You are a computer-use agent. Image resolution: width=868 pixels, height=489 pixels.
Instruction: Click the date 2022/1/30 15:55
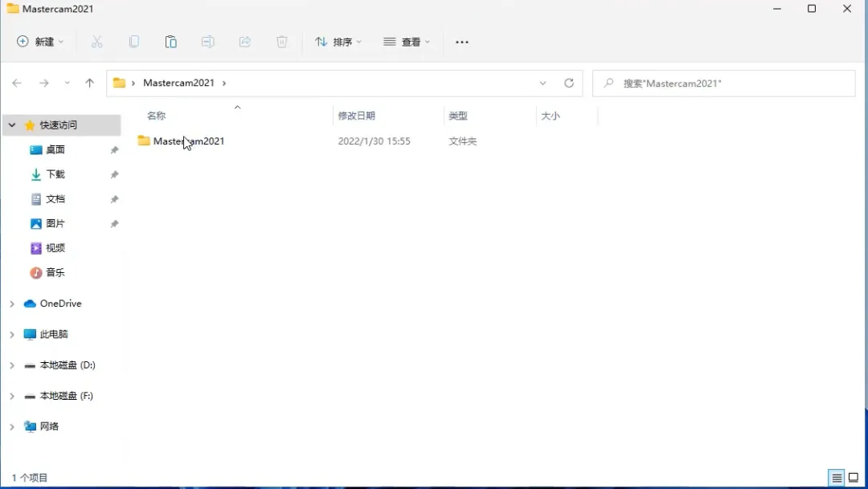pyautogui.click(x=375, y=141)
